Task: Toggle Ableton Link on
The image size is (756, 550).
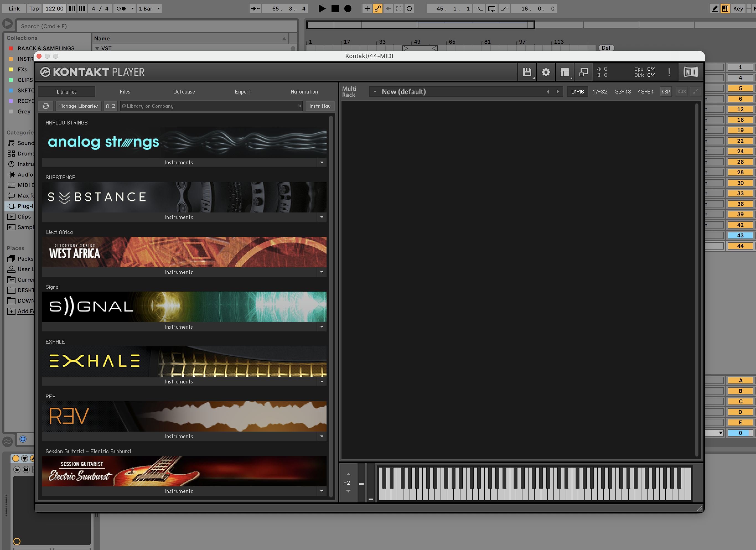Action: [14, 8]
